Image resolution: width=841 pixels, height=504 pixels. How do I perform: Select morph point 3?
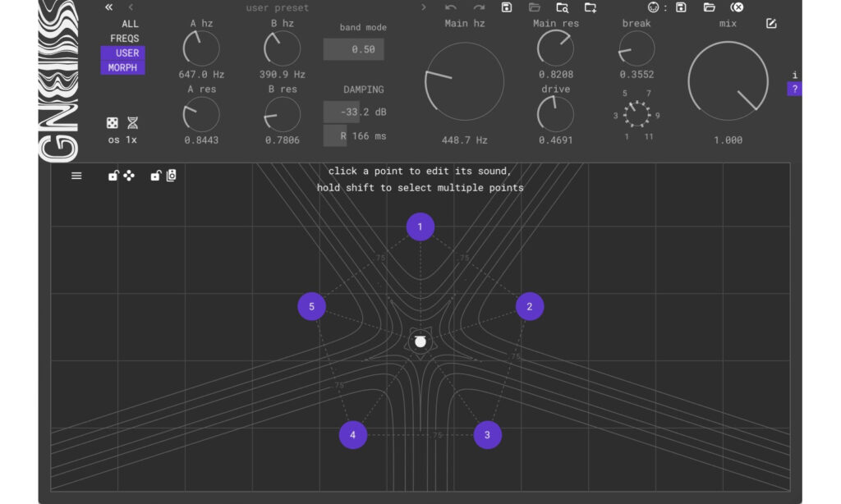pos(488,435)
